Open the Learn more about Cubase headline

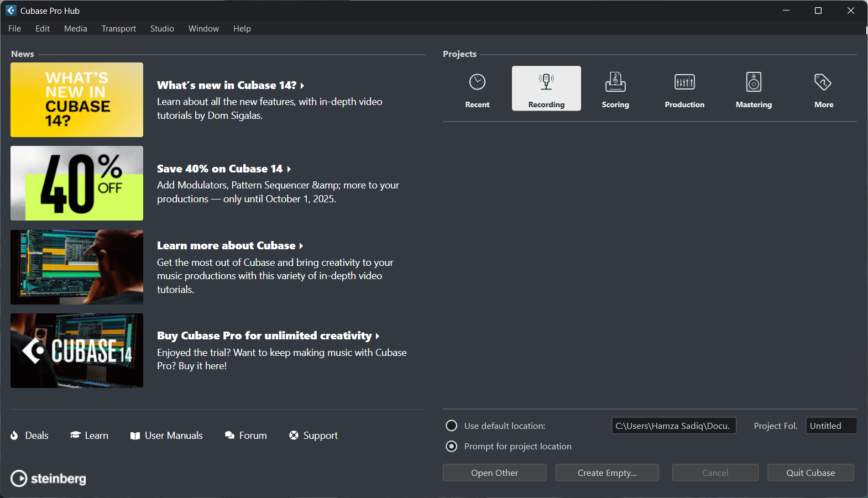point(229,245)
